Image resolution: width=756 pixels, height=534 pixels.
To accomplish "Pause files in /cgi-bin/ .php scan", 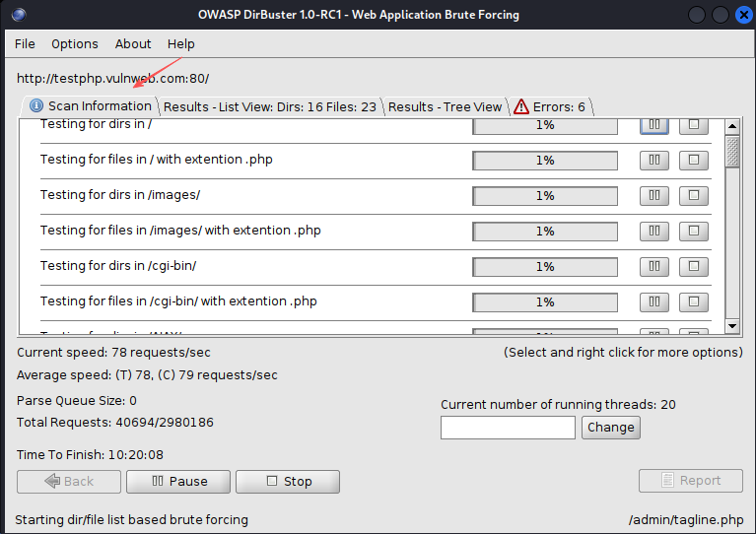I will (x=653, y=302).
